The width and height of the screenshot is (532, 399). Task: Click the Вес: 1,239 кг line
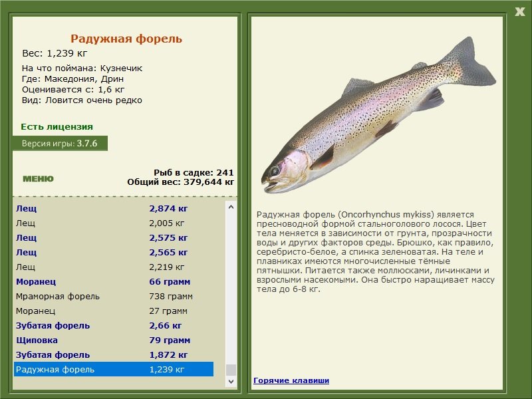click(55, 53)
